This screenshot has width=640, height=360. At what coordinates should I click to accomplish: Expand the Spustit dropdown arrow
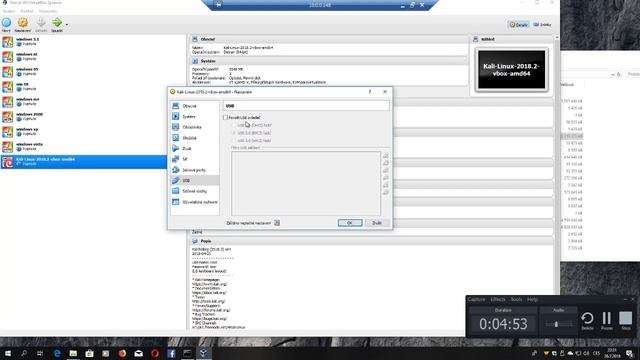click(67, 24)
